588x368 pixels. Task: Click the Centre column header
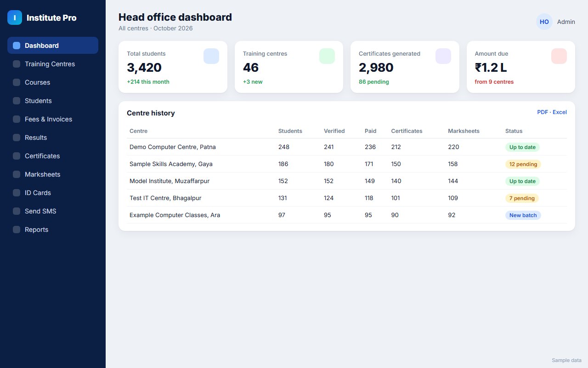(139, 131)
